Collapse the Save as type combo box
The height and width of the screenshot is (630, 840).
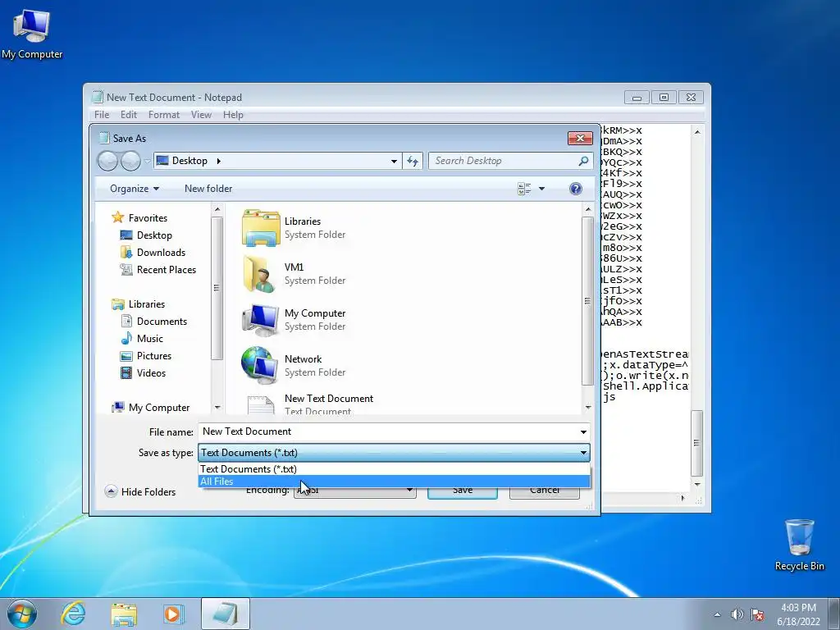click(583, 453)
